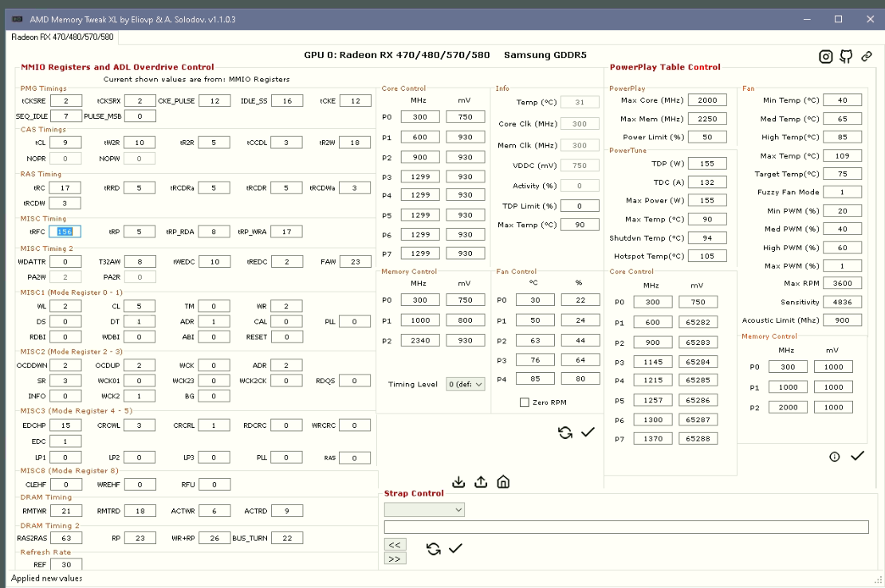Image resolution: width=885 pixels, height=588 pixels.
Task: Click the EDCHP field showing 15
Action: pos(65,425)
